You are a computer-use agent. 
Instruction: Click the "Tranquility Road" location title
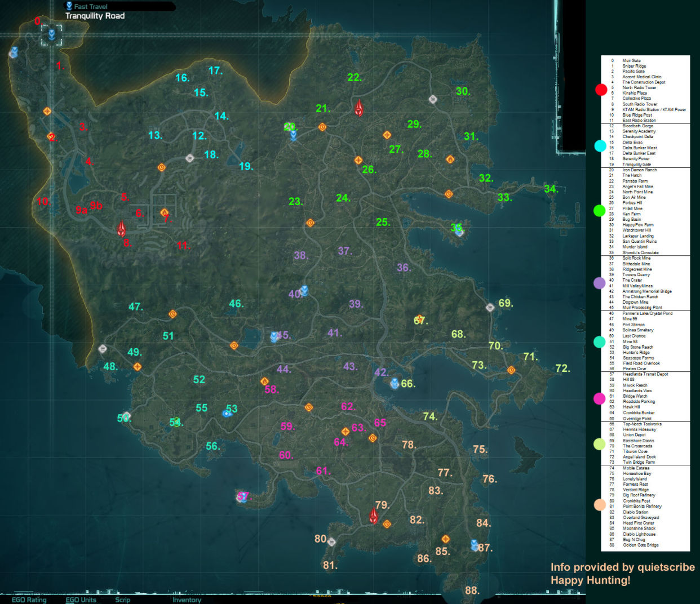[x=95, y=16]
